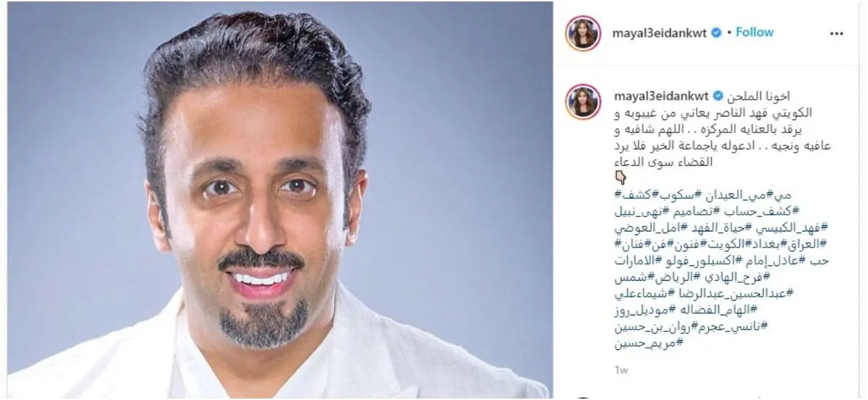This screenshot has height=400, width=868.
Task: Click the pointing hand emoji in caption
Action: point(620,178)
